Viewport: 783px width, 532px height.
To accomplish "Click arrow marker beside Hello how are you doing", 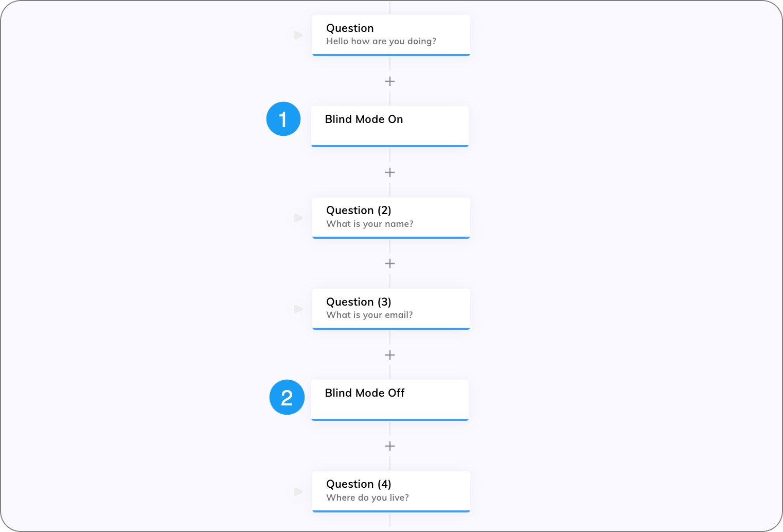I will point(298,35).
